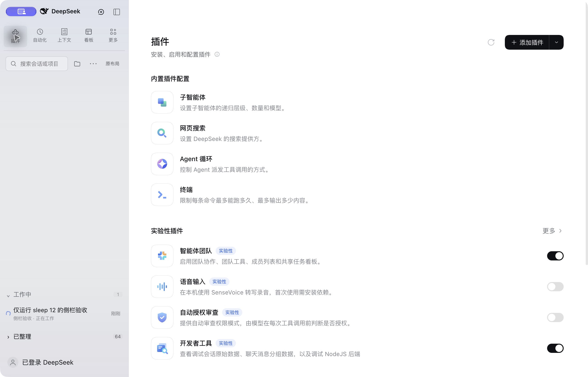Select the 终端 title text
The height and width of the screenshot is (377, 588).
point(186,190)
